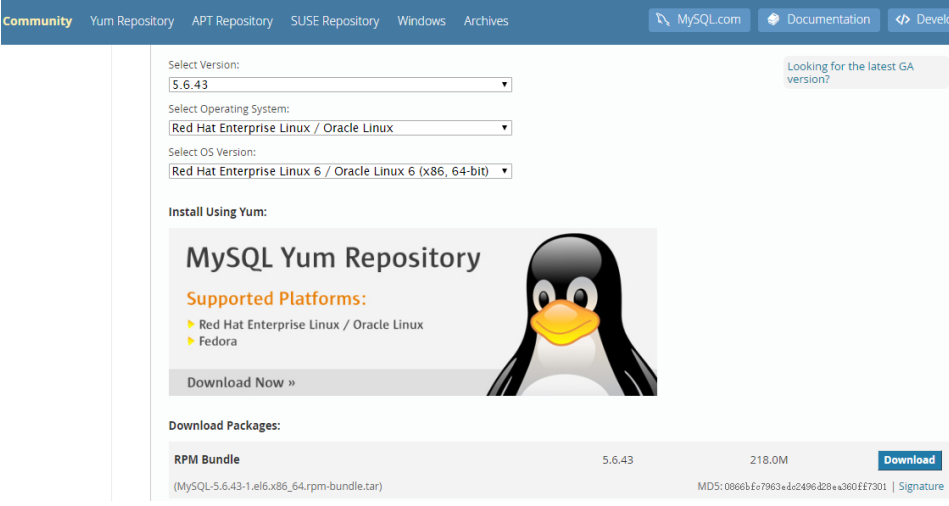Expand the Select Version dropdown
Screen dimensions: 949x506
(x=340, y=85)
